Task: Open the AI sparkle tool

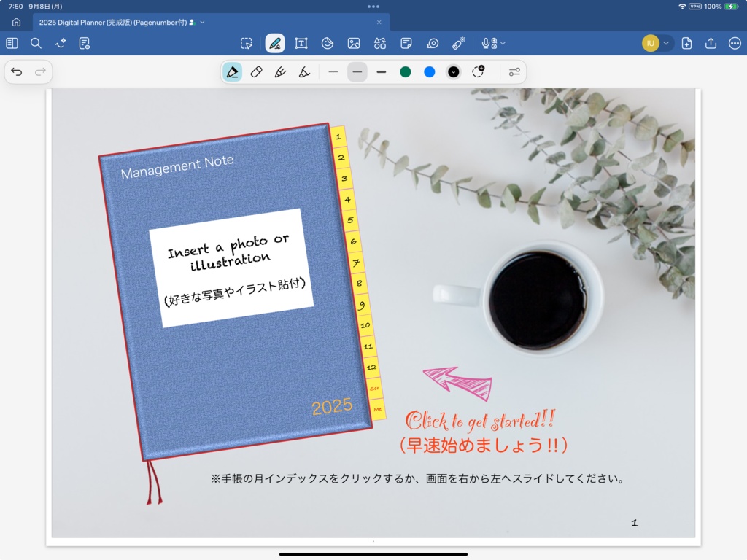Action: click(x=61, y=43)
